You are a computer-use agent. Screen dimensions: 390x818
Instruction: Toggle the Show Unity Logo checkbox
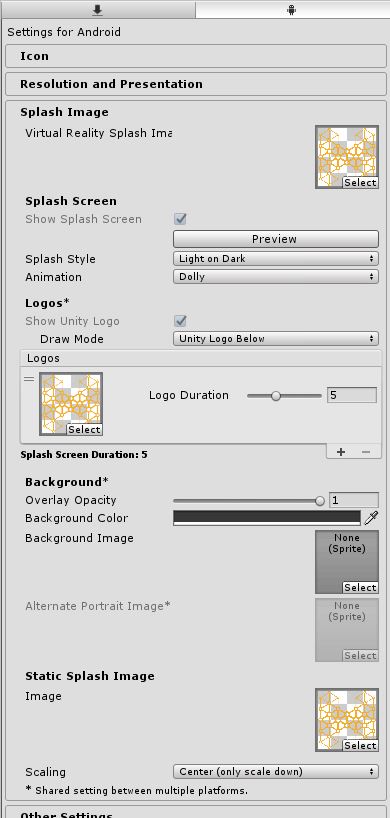pos(180,321)
